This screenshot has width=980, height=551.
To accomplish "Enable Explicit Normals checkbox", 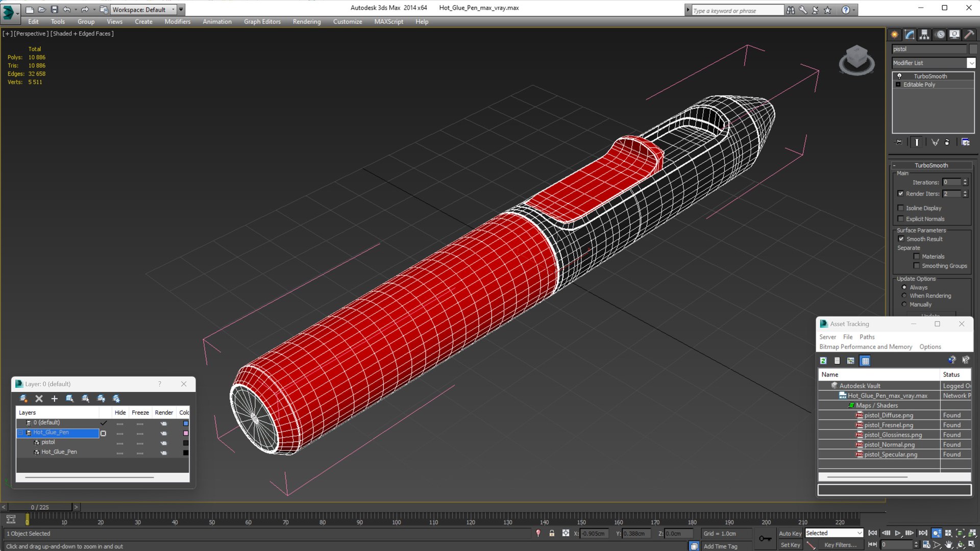I will point(901,219).
